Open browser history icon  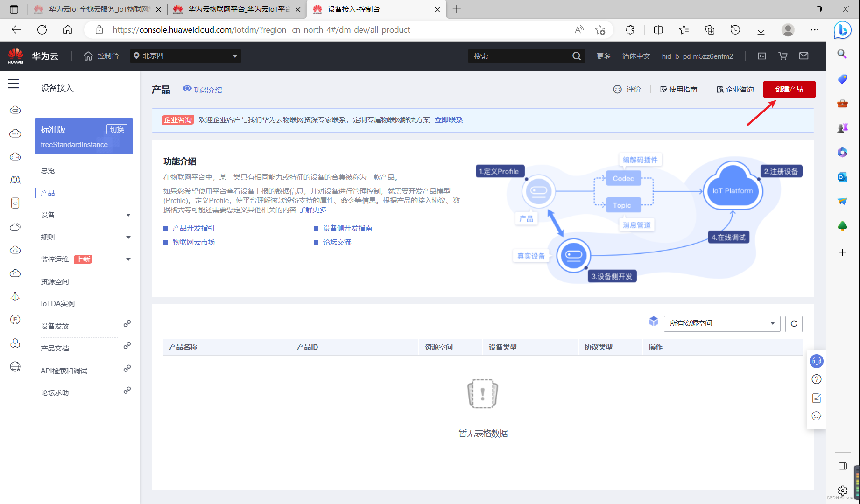pos(735,30)
